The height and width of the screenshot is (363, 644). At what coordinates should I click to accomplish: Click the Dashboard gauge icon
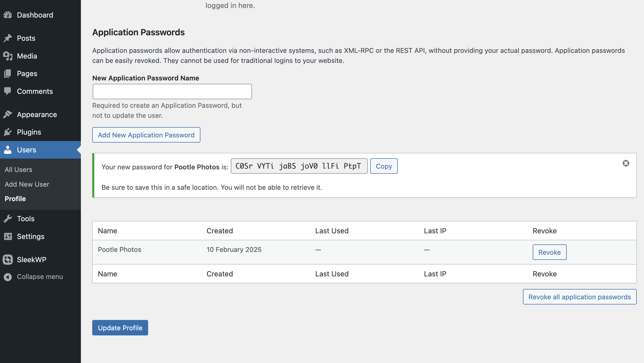(x=8, y=15)
